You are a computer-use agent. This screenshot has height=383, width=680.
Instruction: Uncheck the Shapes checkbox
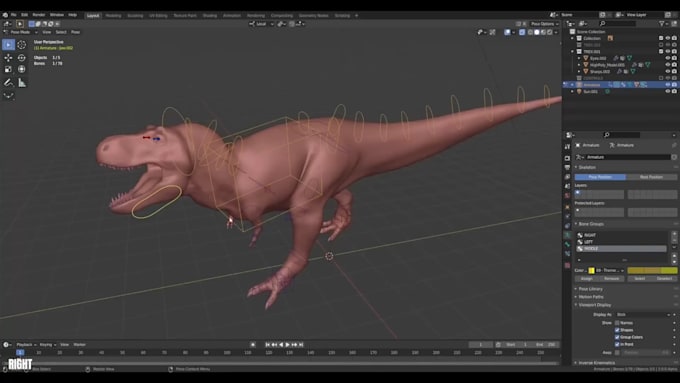click(x=617, y=330)
